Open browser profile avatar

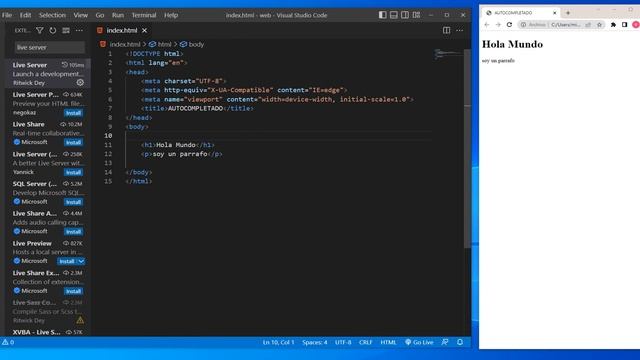[636, 24]
